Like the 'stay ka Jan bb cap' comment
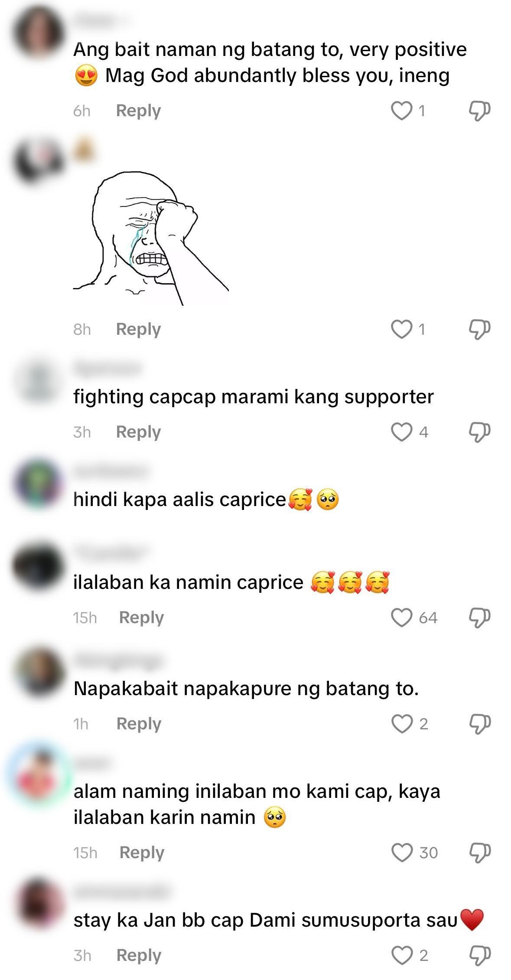This screenshot has height=980, width=511. click(402, 955)
